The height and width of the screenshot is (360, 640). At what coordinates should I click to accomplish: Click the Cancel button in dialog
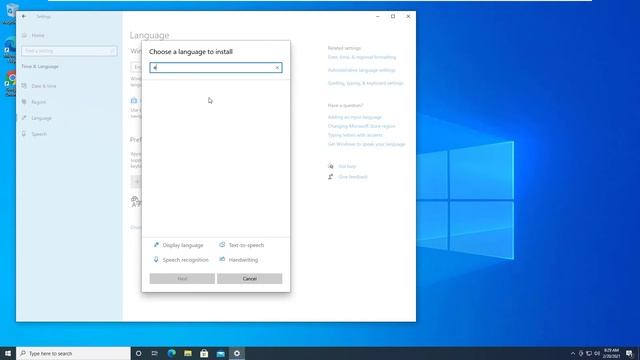(x=249, y=278)
